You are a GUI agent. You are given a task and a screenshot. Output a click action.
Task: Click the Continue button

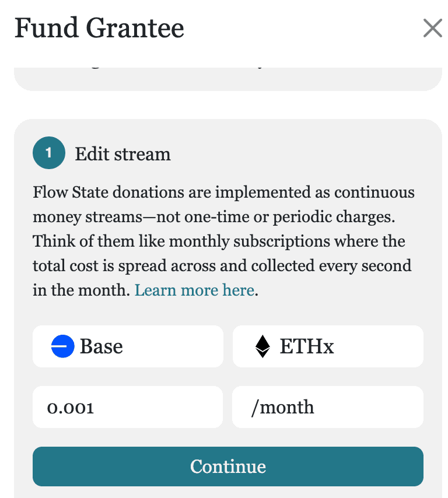pyautogui.click(x=228, y=467)
